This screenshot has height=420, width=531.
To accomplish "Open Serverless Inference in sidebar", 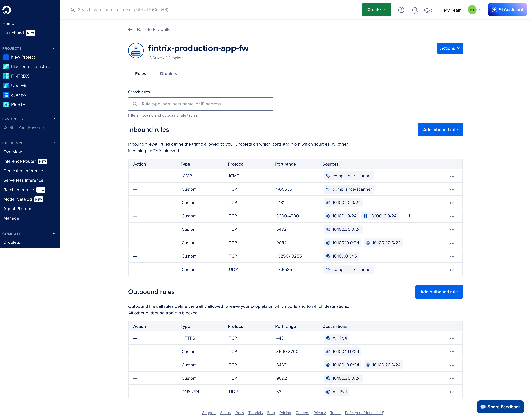I will [23, 180].
